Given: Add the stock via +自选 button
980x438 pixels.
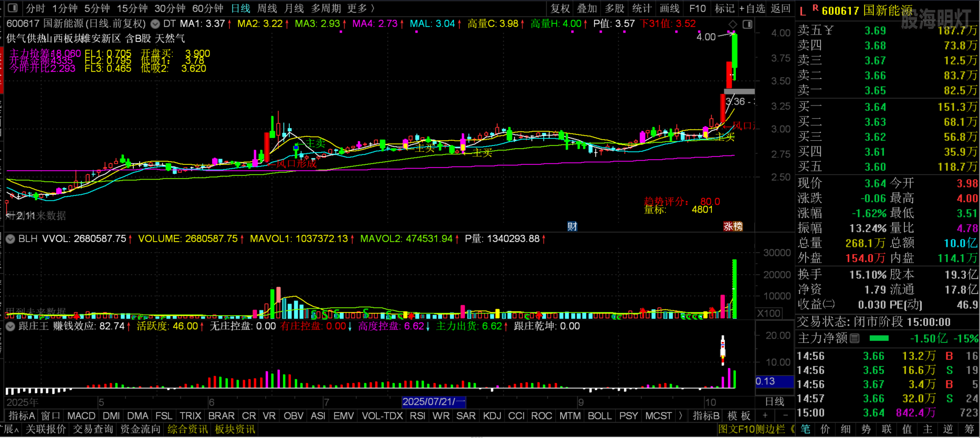Looking at the screenshot, I should point(752,8).
